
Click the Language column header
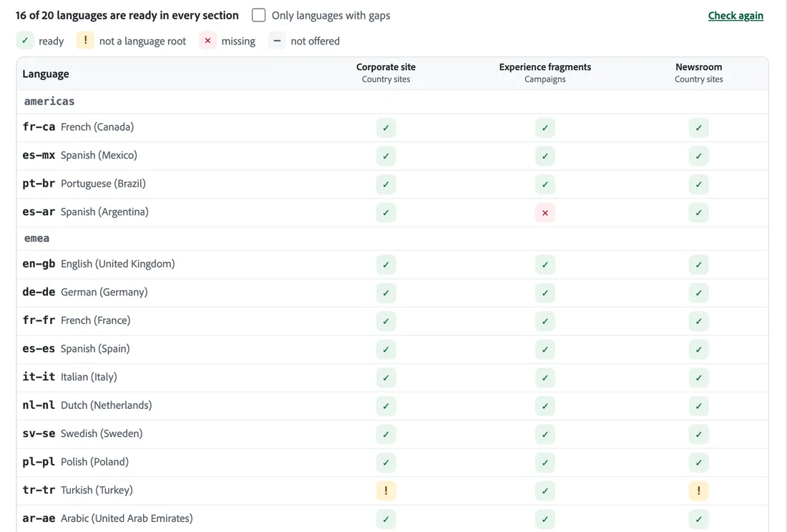coord(46,74)
